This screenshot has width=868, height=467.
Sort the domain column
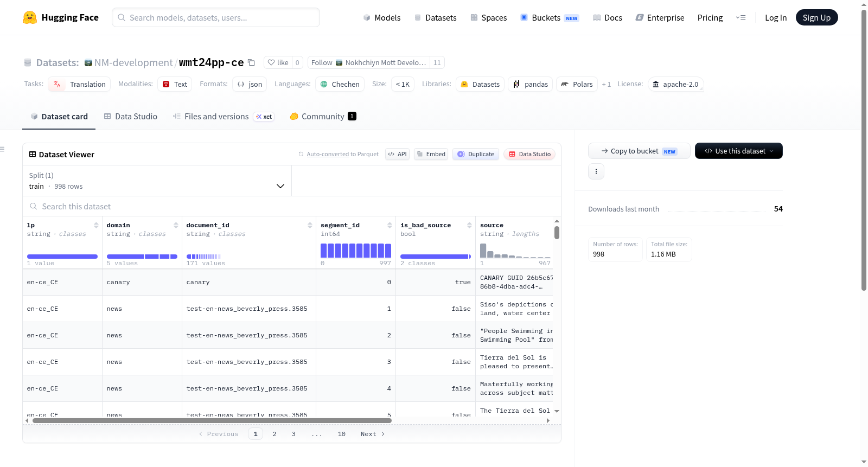click(x=176, y=225)
